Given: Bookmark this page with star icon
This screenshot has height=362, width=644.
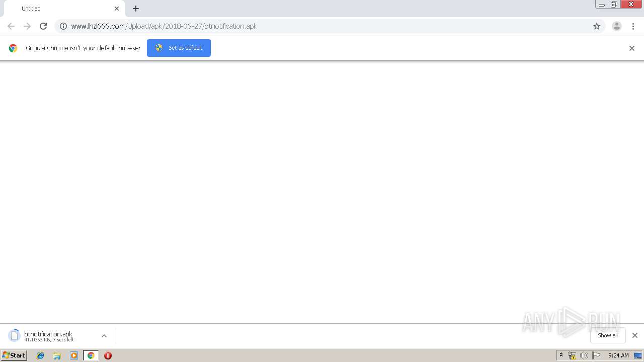Looking at the screenshot, I should click(597, 26).
